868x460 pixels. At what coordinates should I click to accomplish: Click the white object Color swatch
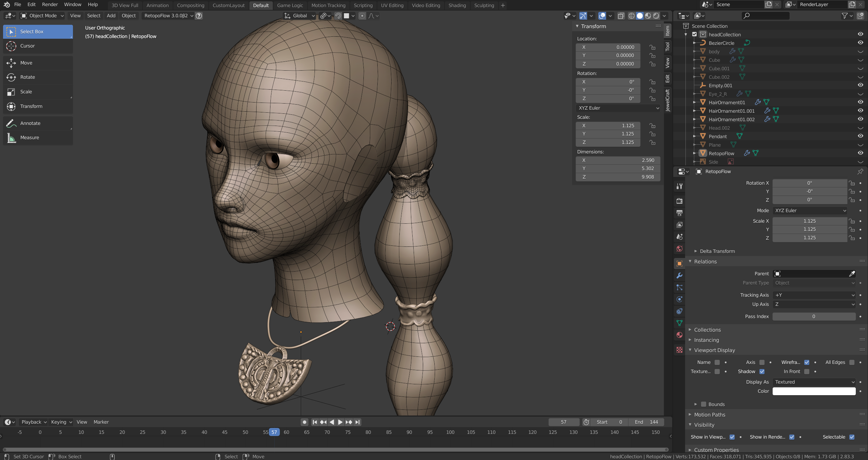[814, 391]
